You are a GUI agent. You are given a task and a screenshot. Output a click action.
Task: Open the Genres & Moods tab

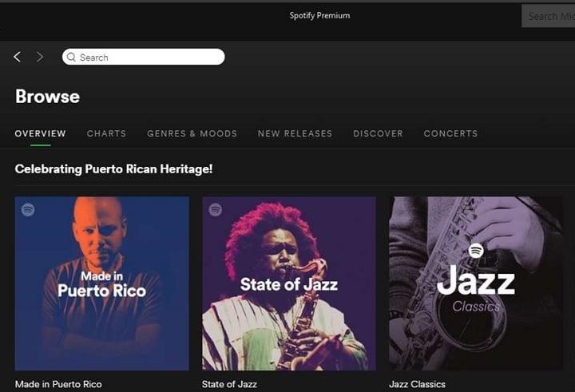[x=192, y=133]
